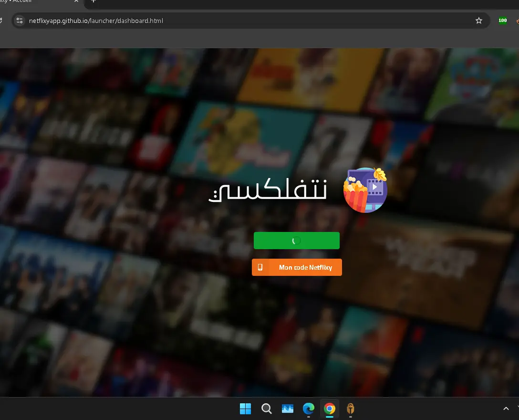
Task: Click the Netflixy popcorn logo
Action: [x=365, y=190]
